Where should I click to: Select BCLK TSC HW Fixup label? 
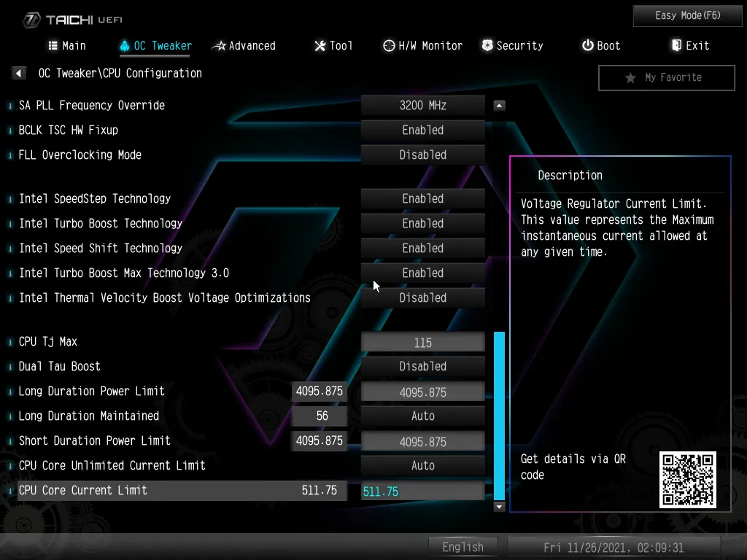[x=68, y=130]
